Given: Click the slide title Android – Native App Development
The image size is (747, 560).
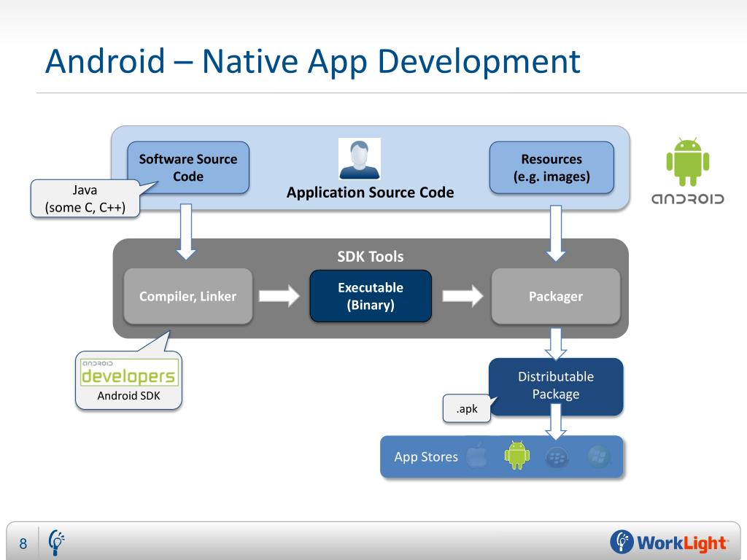Looking at the screenshot, I should coord(312,61).
